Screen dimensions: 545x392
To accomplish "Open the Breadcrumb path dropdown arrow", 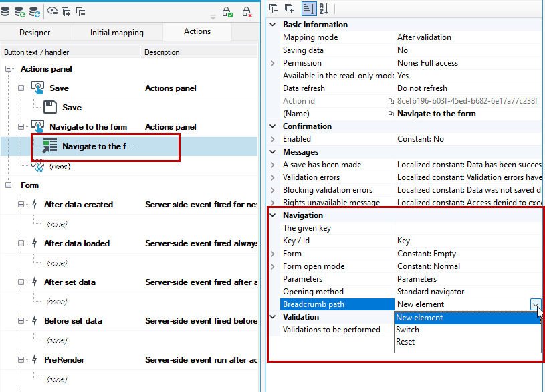I will (535, 304).
